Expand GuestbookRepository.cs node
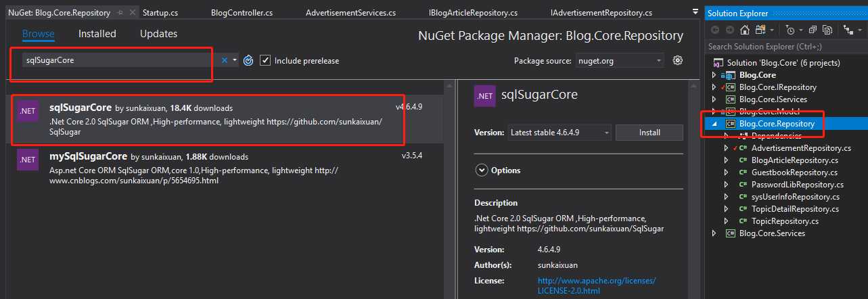Screen dimensions: 868x299 [727, 172]
